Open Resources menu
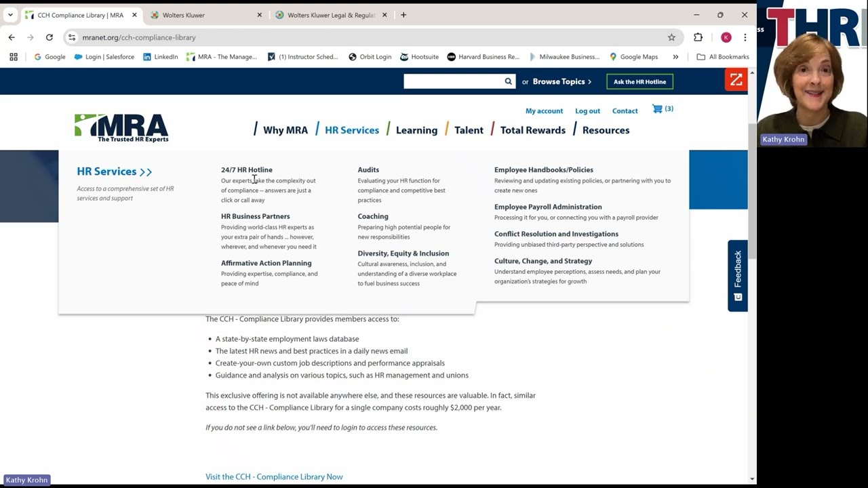 606,130
